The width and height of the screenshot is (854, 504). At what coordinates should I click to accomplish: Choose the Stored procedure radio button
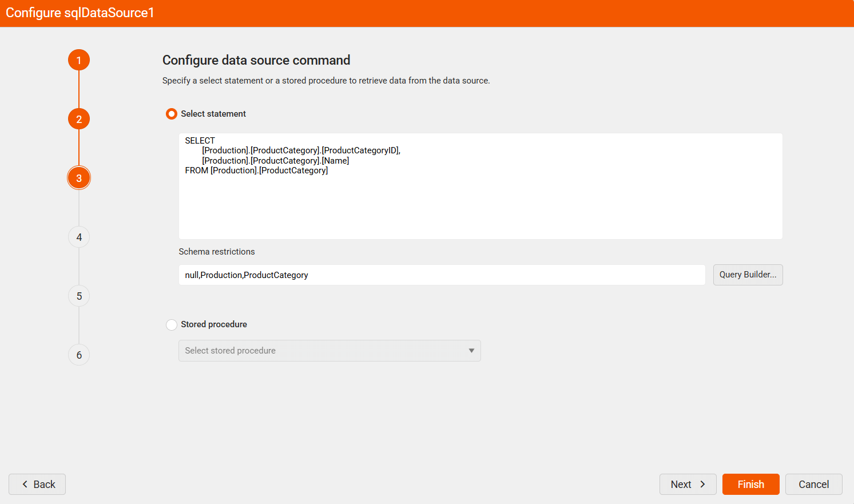(171, 324)
